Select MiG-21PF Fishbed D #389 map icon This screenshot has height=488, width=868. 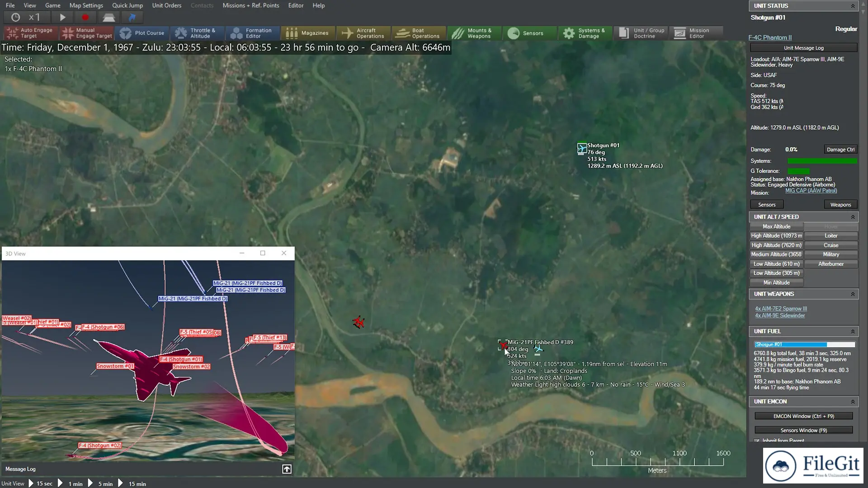[x=503, y=346]
